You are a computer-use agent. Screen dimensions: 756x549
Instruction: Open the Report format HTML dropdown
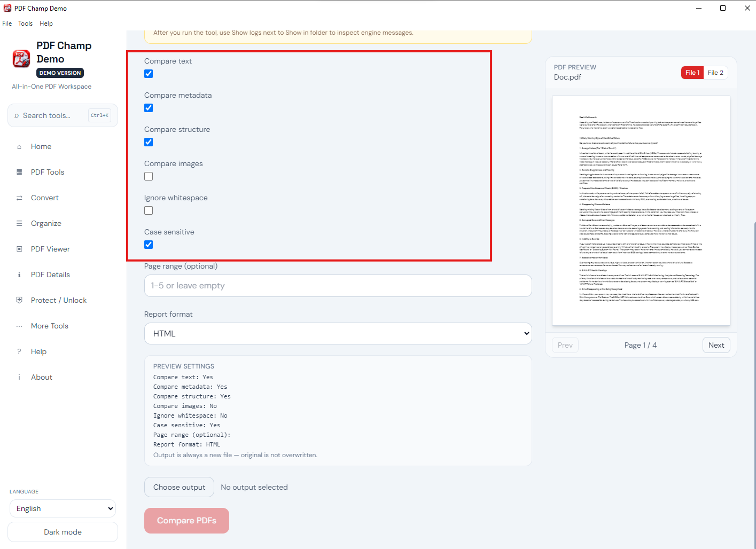338,334
